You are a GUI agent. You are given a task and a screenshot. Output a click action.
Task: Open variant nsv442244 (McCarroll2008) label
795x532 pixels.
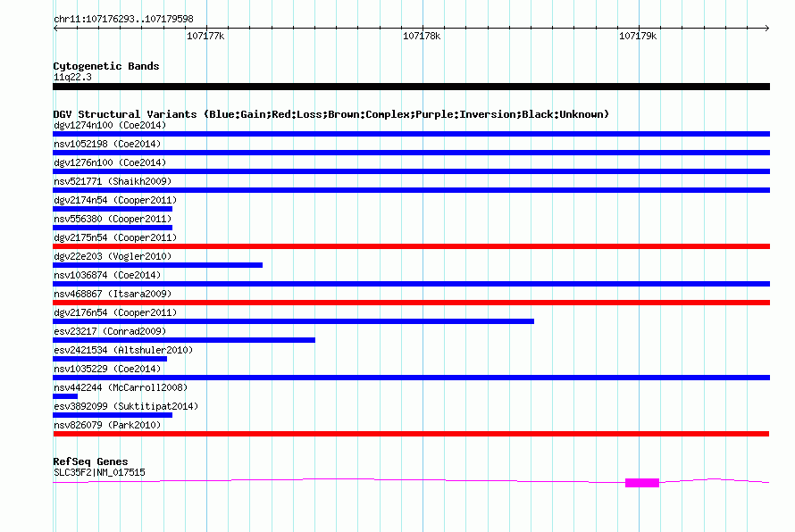(121, 387)
